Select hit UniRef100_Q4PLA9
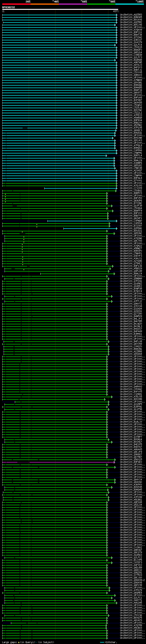This screenshot has width=146, height=644. 131,271
